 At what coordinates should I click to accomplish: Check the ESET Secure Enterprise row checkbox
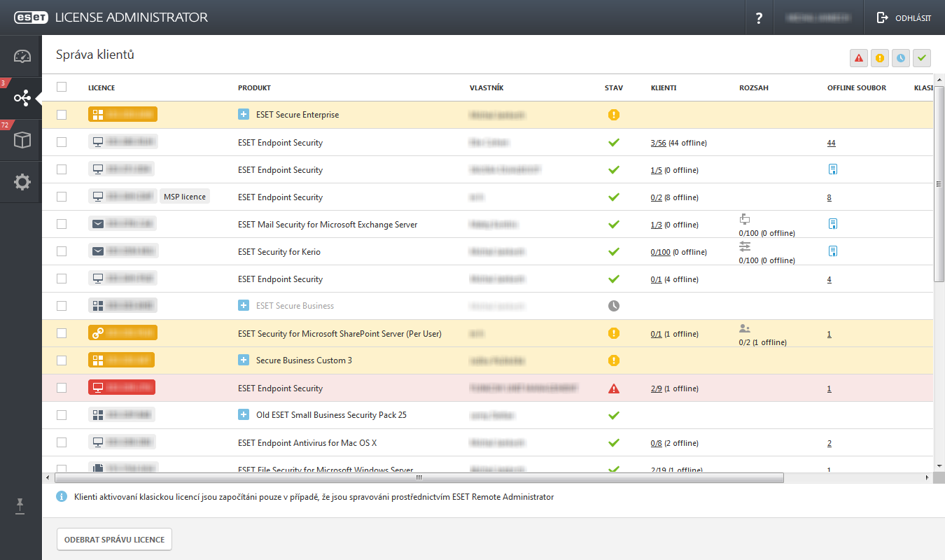click(62, 115)
